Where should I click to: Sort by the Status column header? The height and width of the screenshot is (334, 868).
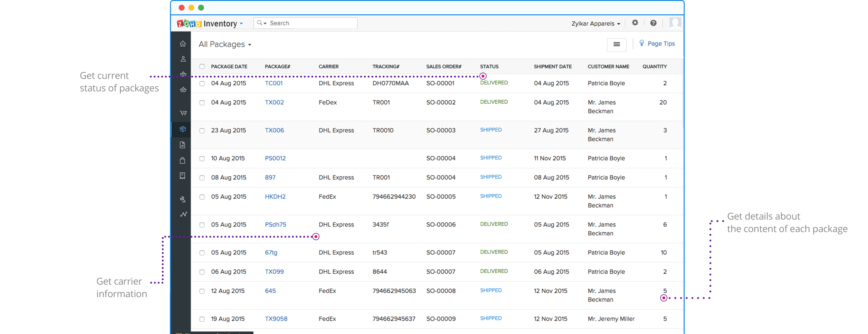click(489, 67)
